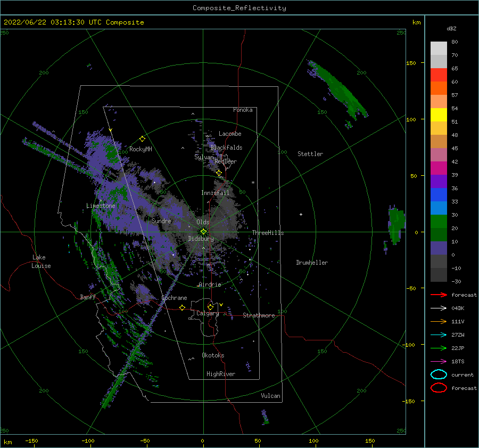Click the red forecast ellipse icon

(439, 388)
